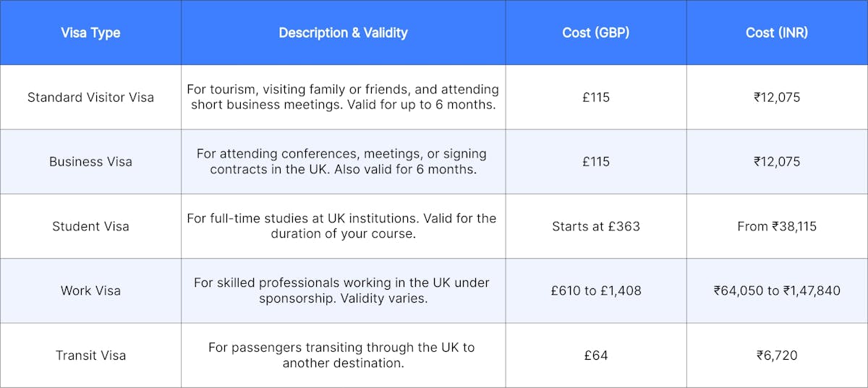868x388 pixels.
Task: Select the attending conferences description text
Action: (x=343, y=162)
